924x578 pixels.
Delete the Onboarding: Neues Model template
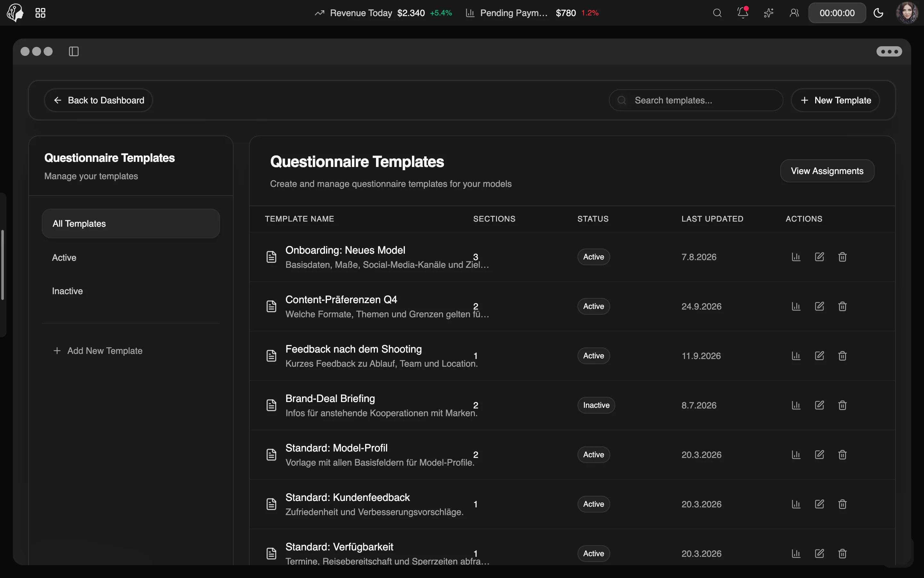click(x=843, y=257)
